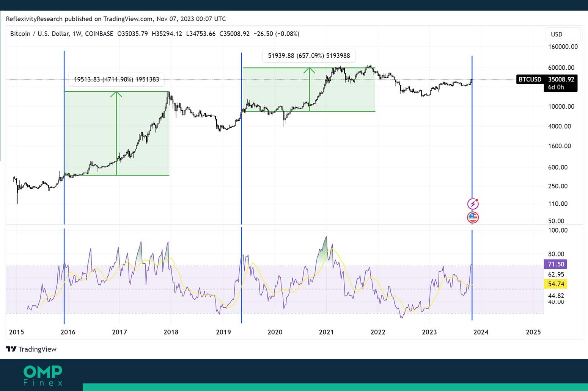The width and height of the screenshot is (588, 391).
Task: Click the C35008.92 close value in header
Action: 234,34
